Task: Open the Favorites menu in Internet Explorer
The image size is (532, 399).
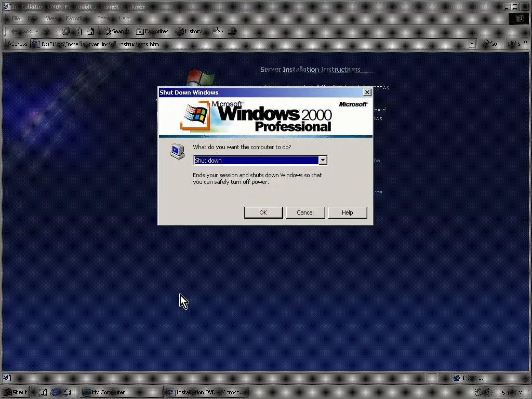Action: point(77,18)
